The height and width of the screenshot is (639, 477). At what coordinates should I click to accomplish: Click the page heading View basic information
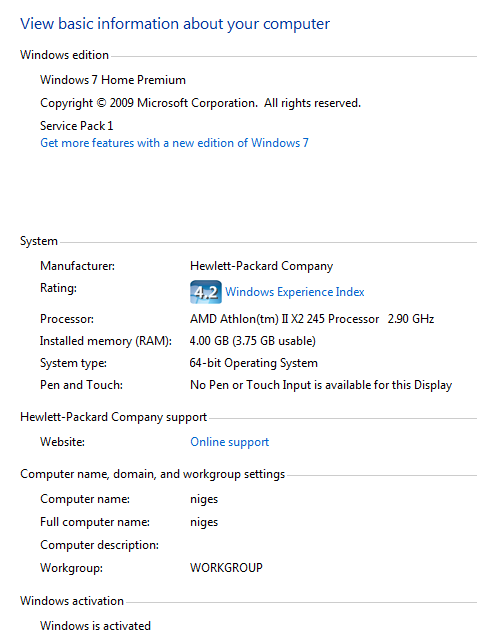tap(175, 24)
